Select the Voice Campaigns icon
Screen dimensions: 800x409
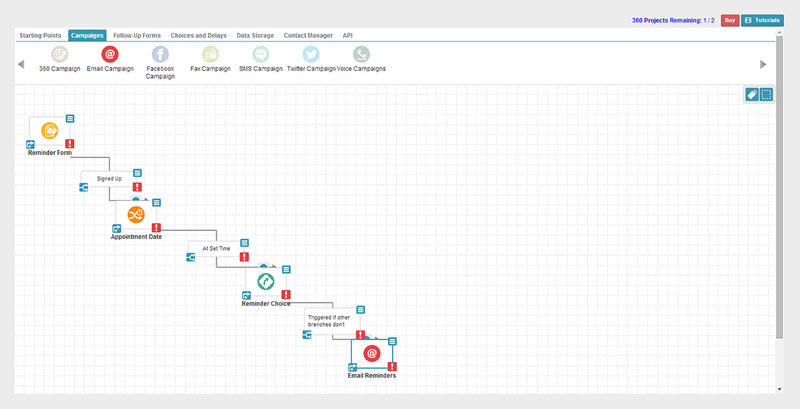pos(361,54)
